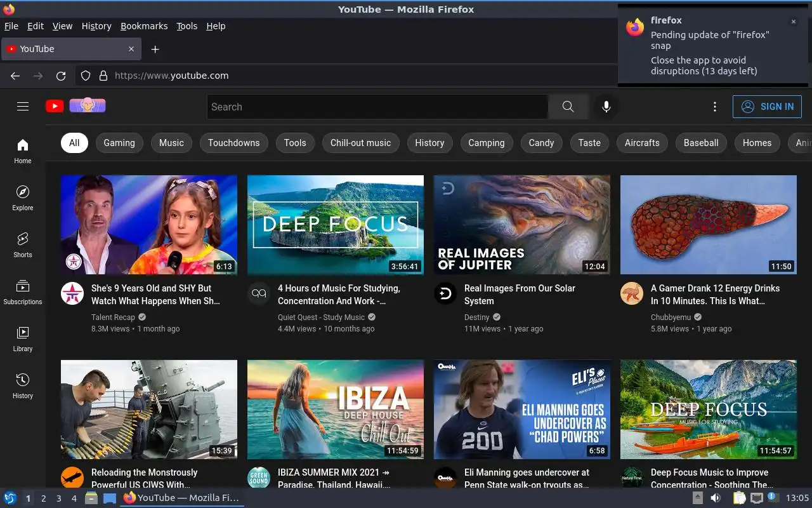The width and height of the screenshot is (812, 508).
Task: Click the show desktop icon in the taskbar
Action: (x=110, y=498)
